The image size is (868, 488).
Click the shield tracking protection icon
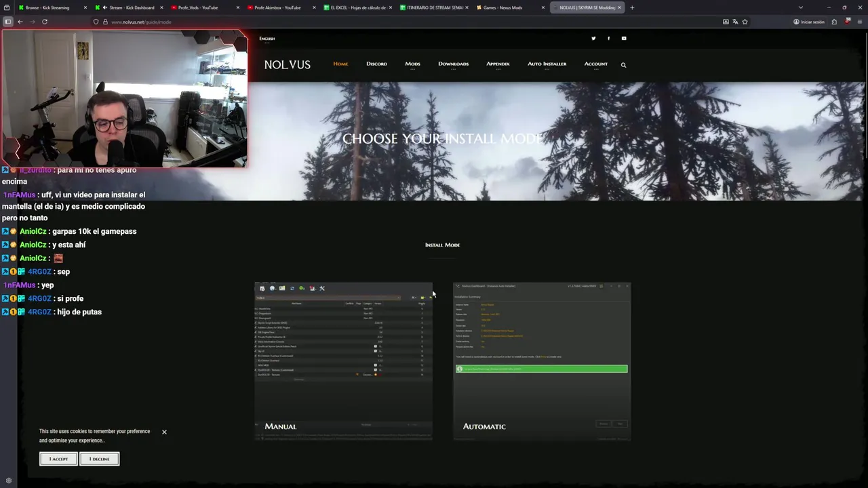(96, 22)
